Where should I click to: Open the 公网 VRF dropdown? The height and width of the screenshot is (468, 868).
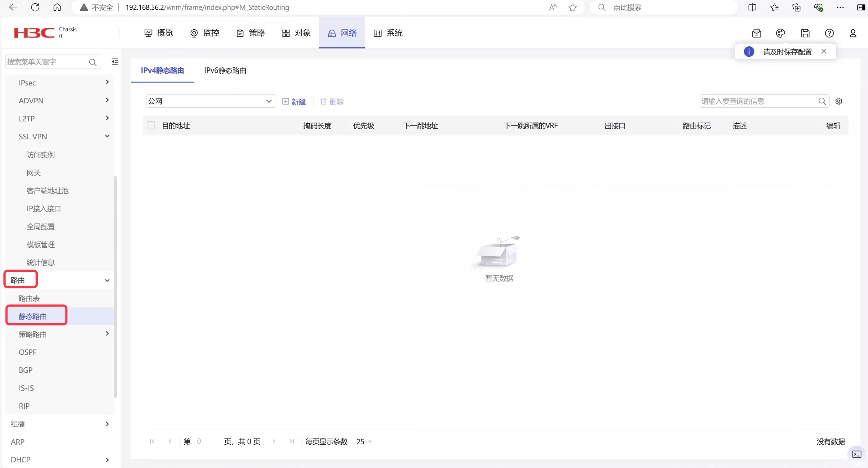[211, 101]
